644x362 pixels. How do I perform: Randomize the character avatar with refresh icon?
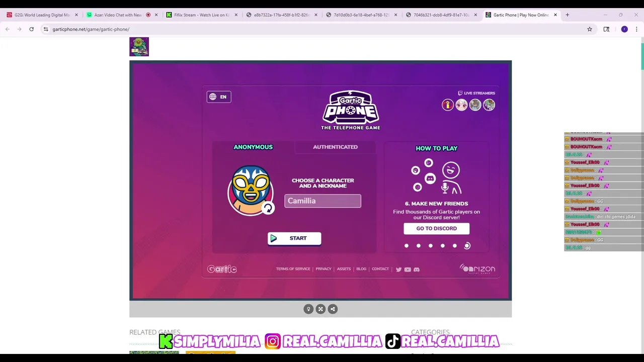[268, 207]
